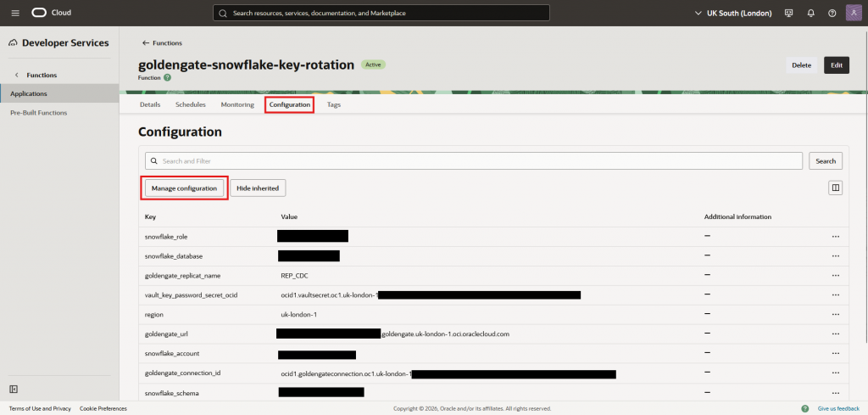Open actions menu for vault_key_password_secret_ocid row

tap(835, 295)
